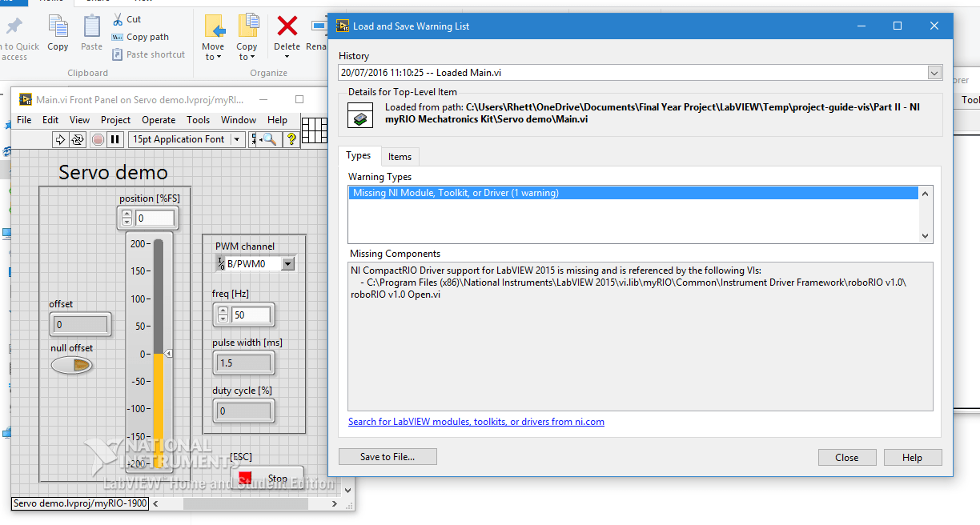Click the VI icon beside Loaded from path
The height and width of the screenshot is (525, 980).
pyautogui.click(x=362, y=117)
